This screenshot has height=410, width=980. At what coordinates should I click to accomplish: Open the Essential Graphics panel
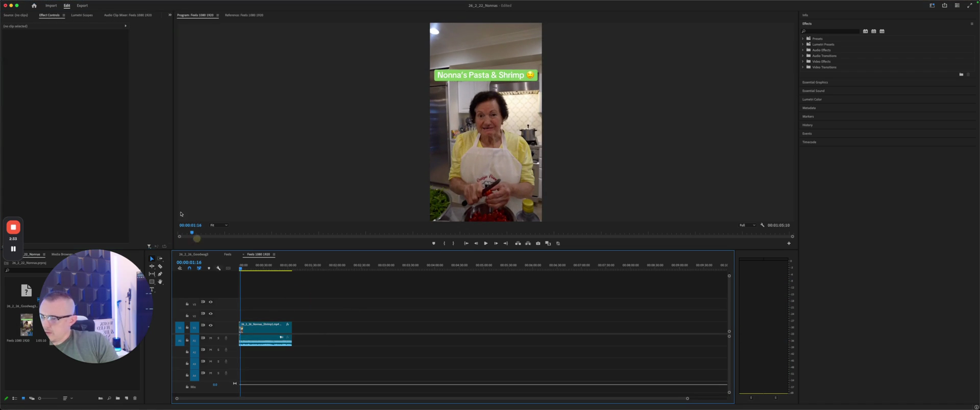(815, 82)
